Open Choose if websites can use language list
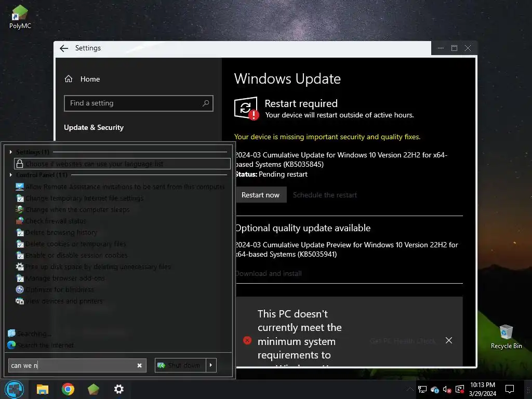532x399 pixels. 122,164
